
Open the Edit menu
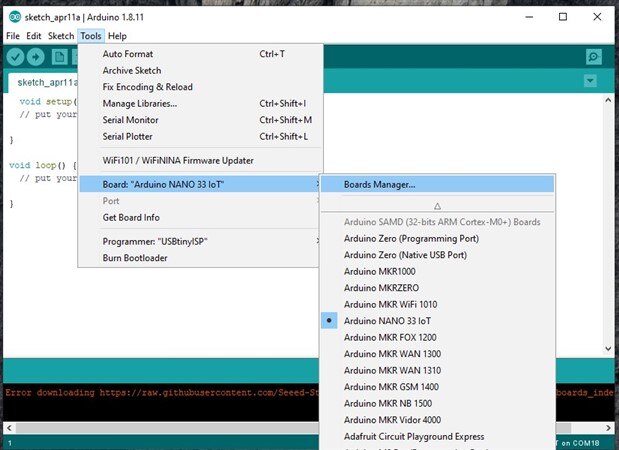[x=34, y=36]
